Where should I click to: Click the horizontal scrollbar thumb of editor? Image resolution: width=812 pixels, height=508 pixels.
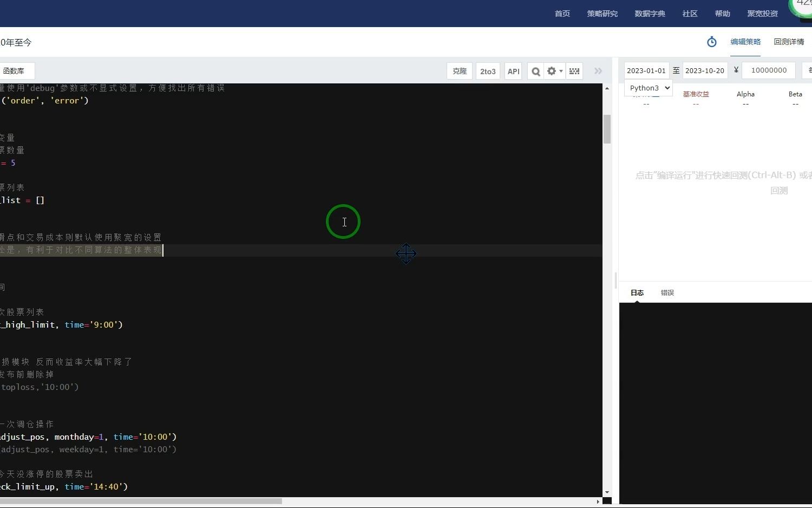141,501
